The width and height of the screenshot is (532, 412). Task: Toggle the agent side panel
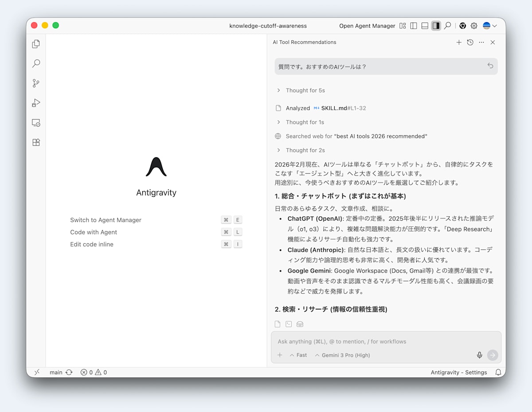point(436,26)
